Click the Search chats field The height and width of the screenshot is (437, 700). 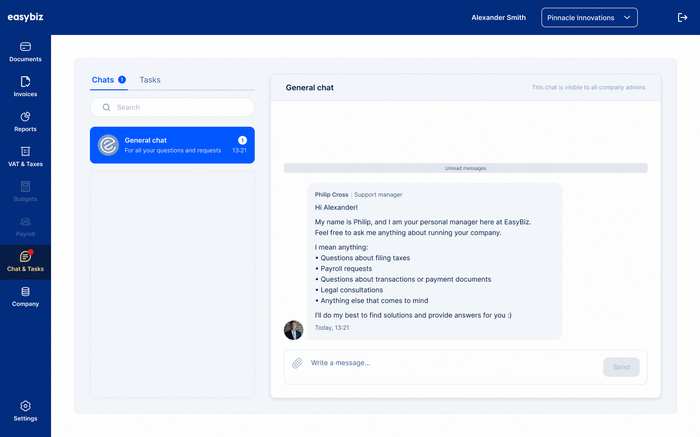click(x=172, y=107)
